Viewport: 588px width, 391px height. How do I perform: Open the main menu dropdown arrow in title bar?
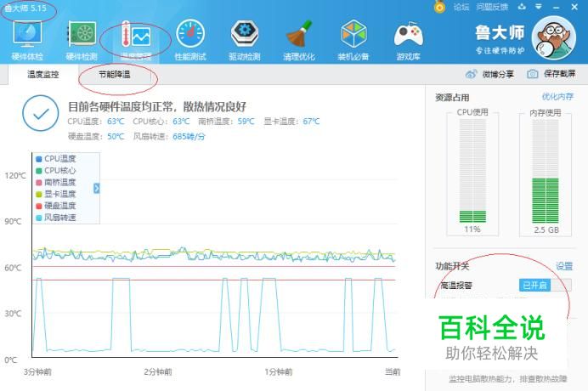pos(539,7)
